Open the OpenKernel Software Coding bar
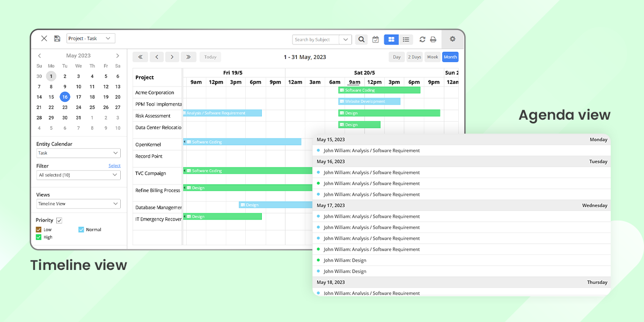The width and height of the screenshot is (644, 322). 242,142
